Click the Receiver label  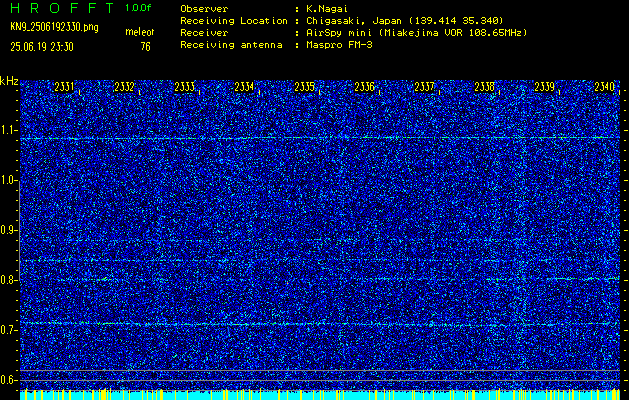click(x=204, y=33)
